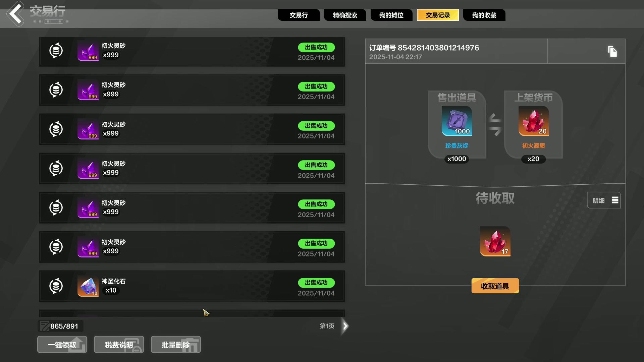Click the pending 初火源质 x17 reward icon
This screenshot has height=362, width=644.
495,241
